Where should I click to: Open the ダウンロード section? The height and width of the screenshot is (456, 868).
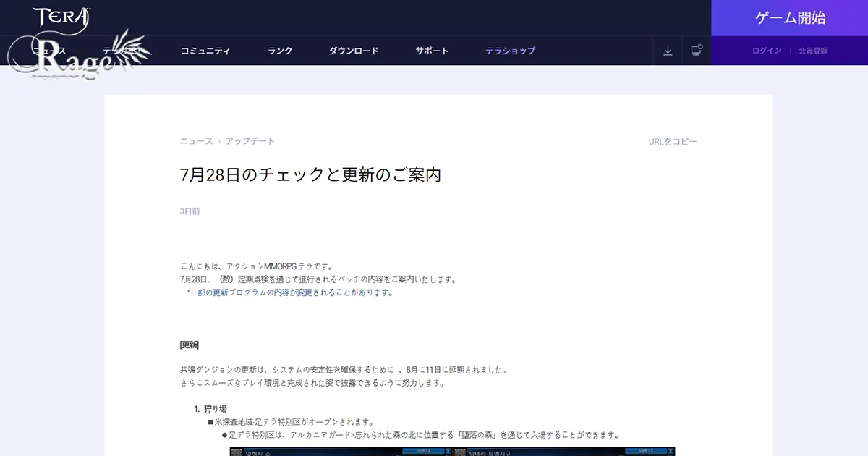(353, 51)
